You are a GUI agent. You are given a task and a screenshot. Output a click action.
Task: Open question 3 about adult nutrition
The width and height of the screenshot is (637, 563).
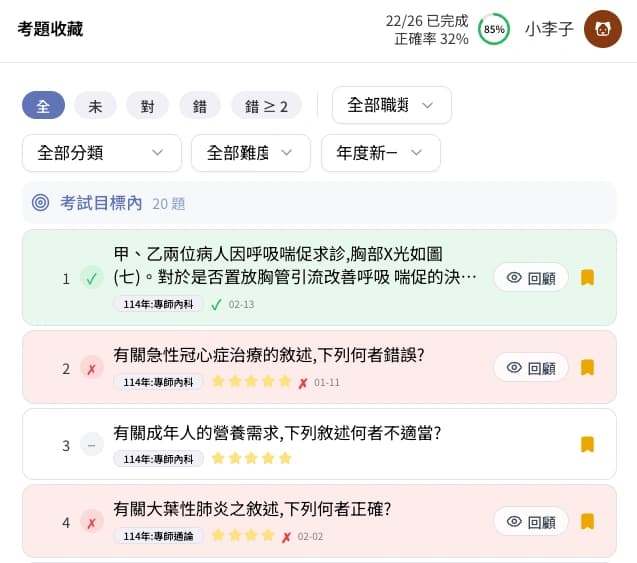tap(278, 433)
